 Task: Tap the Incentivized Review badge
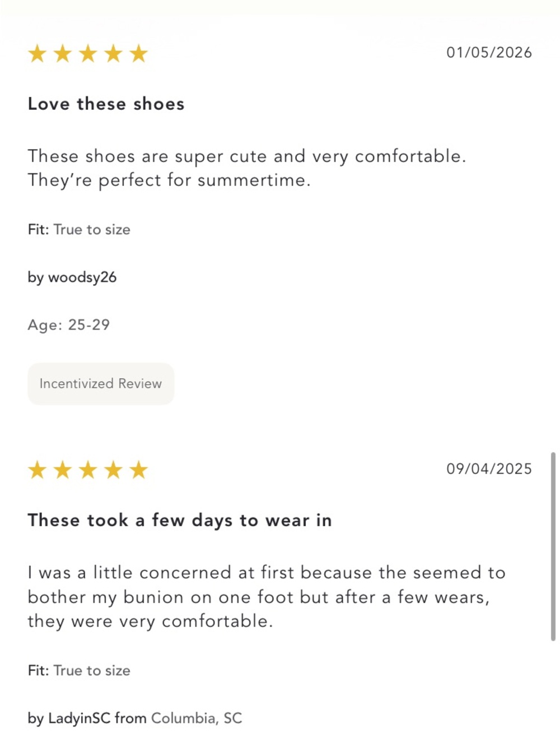coord(101,384)
